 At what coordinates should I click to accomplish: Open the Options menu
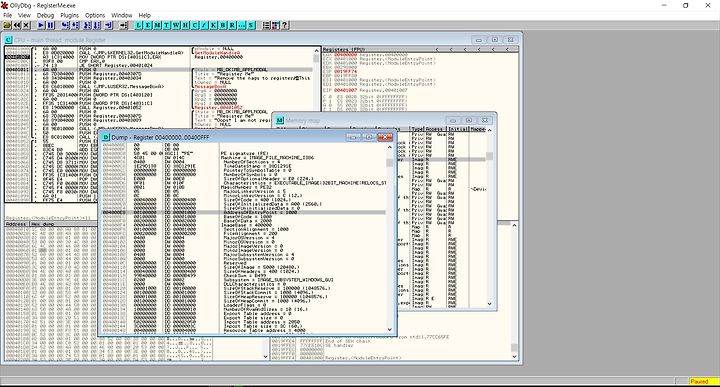pyautogui.click(x=95, y=15)
